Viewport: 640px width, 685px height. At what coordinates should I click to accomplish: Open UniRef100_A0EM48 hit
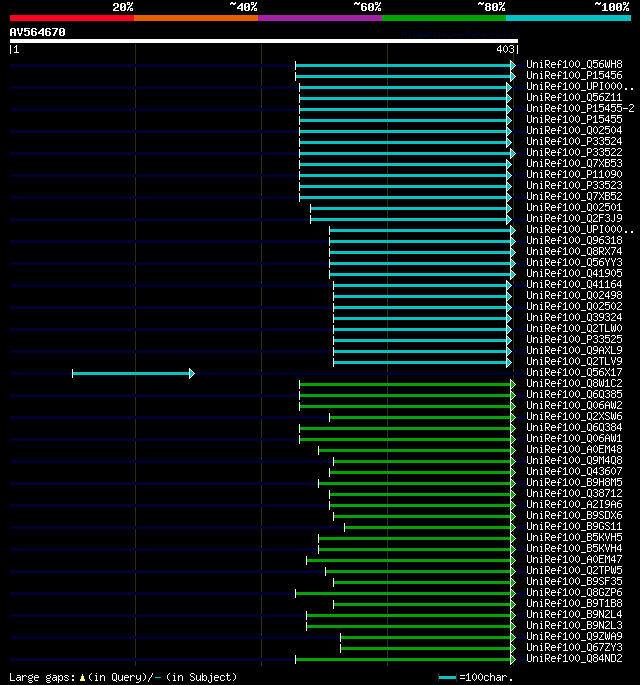[574, 449]
